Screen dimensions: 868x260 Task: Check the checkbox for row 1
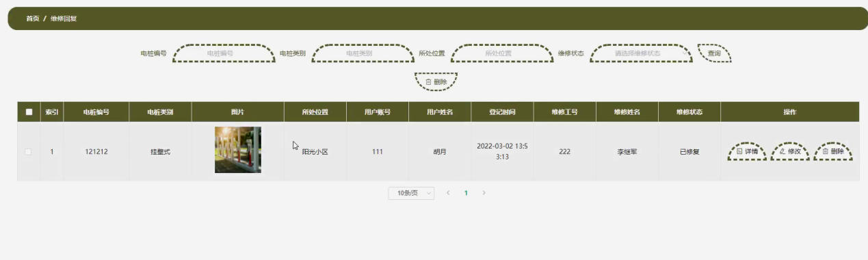coord(29,152)
